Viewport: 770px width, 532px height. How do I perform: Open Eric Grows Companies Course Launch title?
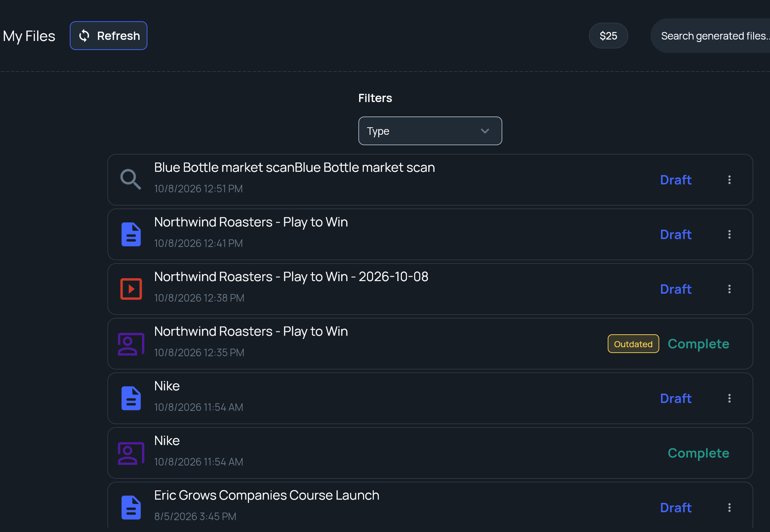[267, 495]
